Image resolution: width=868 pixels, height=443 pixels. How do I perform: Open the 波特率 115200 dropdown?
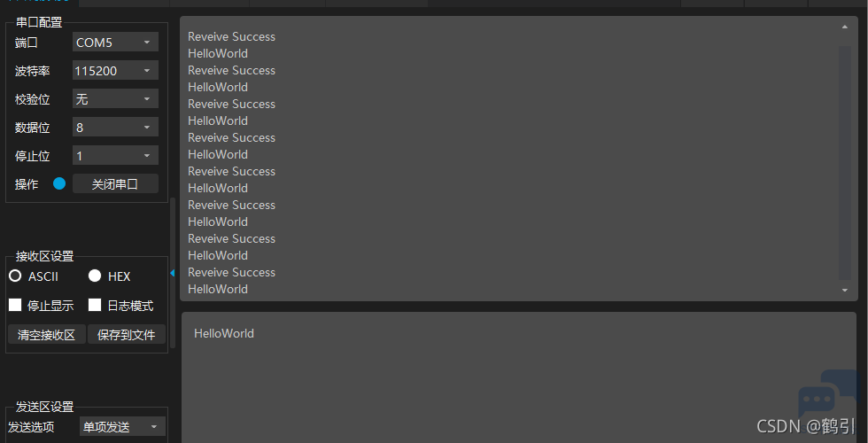pyautogui.click(x=115, y=70)
